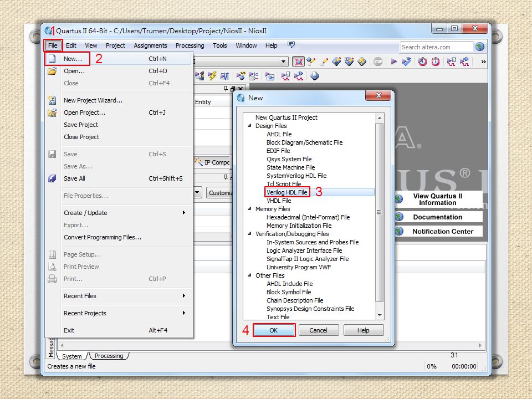This screenshot has width=532, height=399.
Task: Open the dropdown arrow left of Customize button
Action: tap(197, 192)
